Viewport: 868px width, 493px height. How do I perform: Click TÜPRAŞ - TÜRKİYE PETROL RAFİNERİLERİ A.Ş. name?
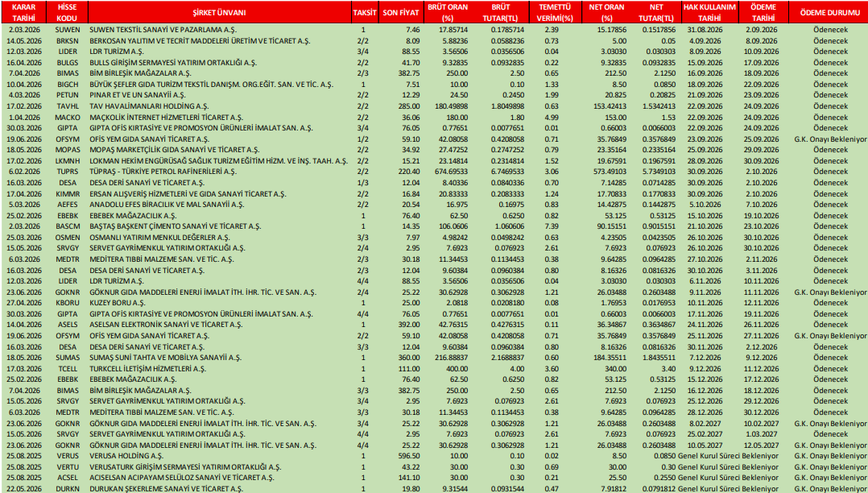(163, 172)
